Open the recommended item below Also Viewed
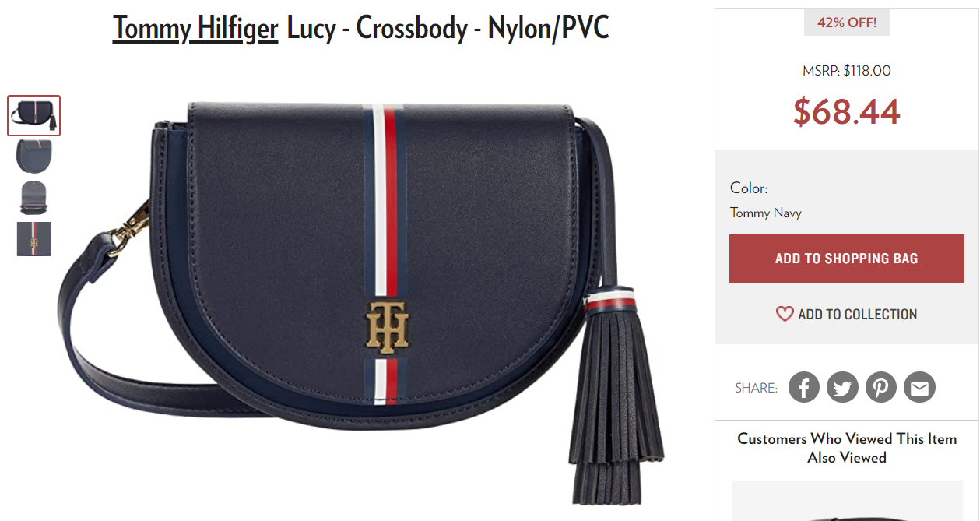This screenshot has height=521, width=980. 847,501
